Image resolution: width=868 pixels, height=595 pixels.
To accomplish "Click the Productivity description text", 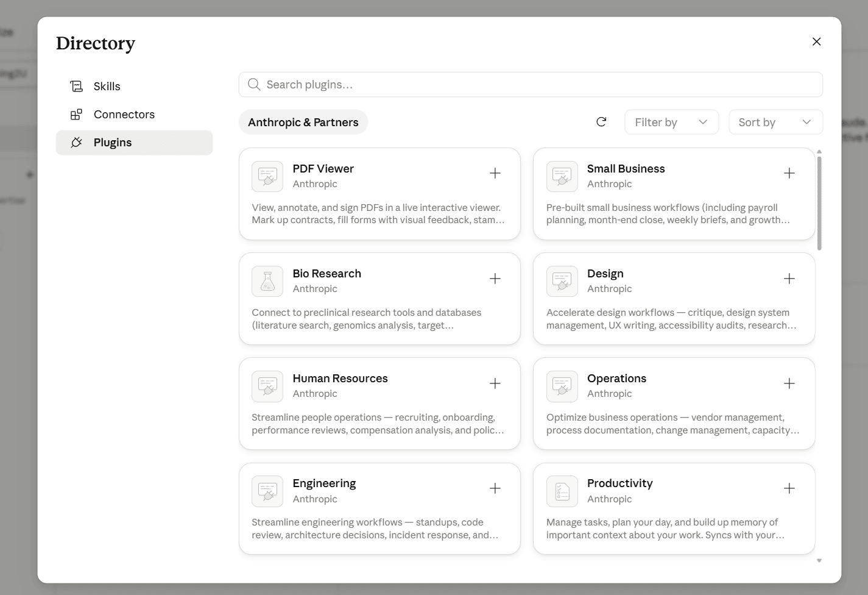I will point(665,529).
